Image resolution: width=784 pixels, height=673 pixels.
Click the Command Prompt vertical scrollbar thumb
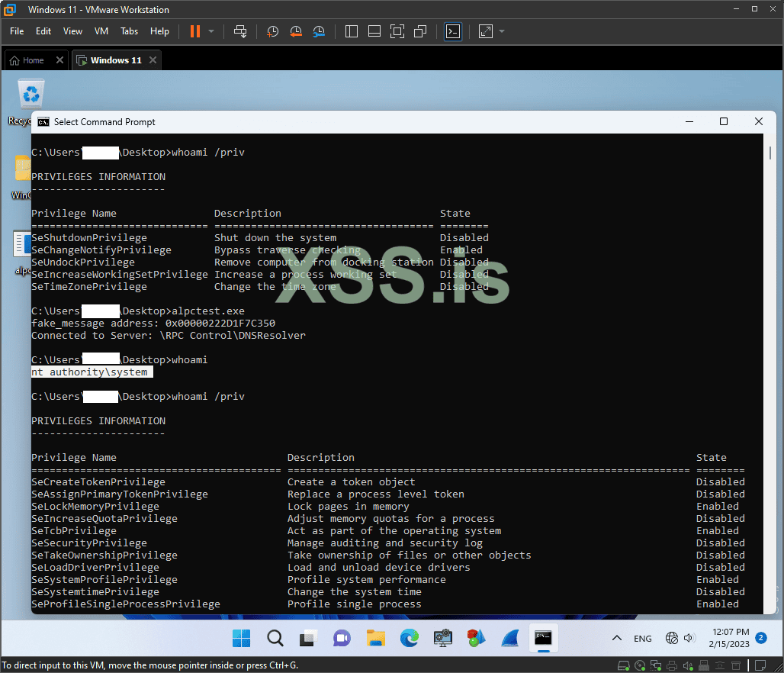tap(770, 153)
